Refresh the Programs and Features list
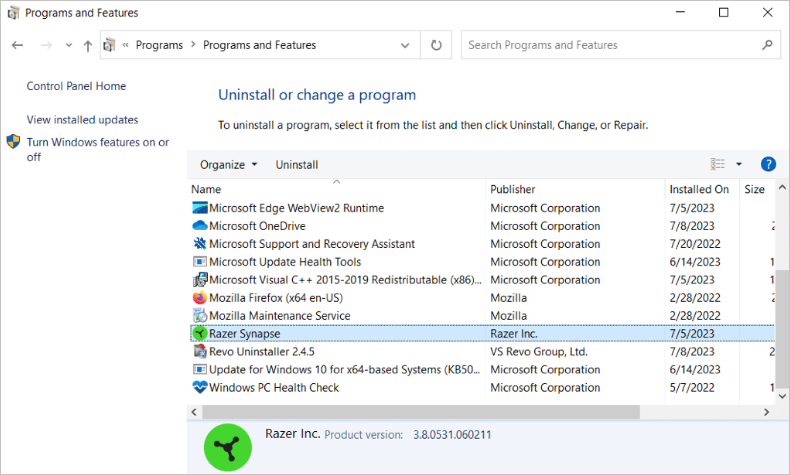 tap(436, 45)
